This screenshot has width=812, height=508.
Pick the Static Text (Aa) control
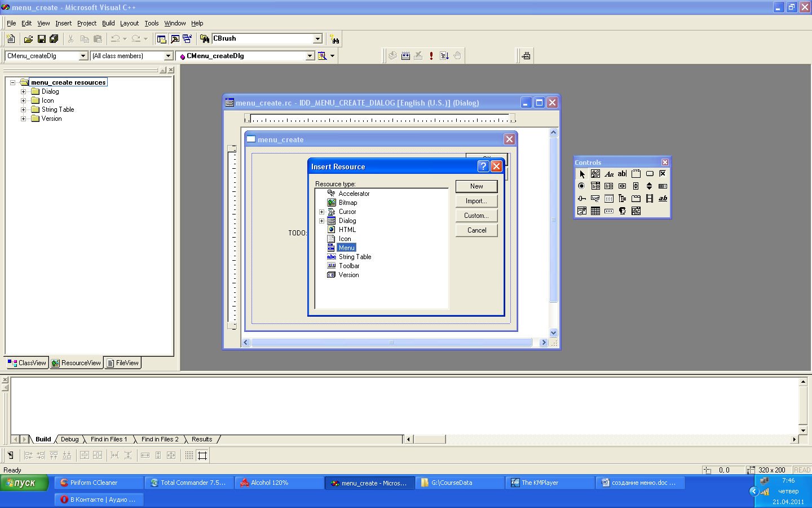click(609, 174)
